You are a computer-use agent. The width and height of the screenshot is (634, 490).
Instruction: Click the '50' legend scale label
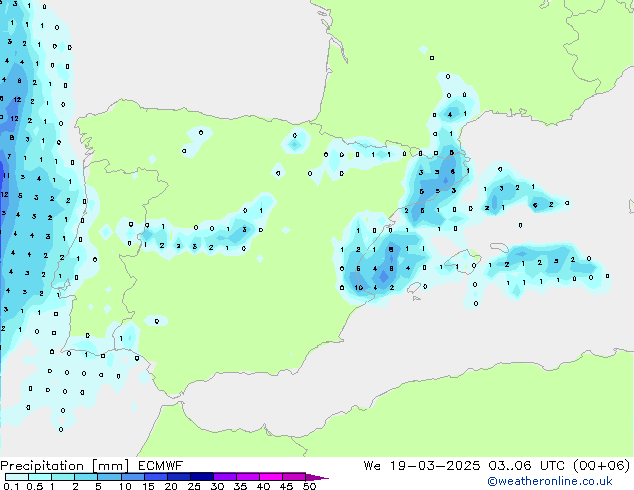309,486
